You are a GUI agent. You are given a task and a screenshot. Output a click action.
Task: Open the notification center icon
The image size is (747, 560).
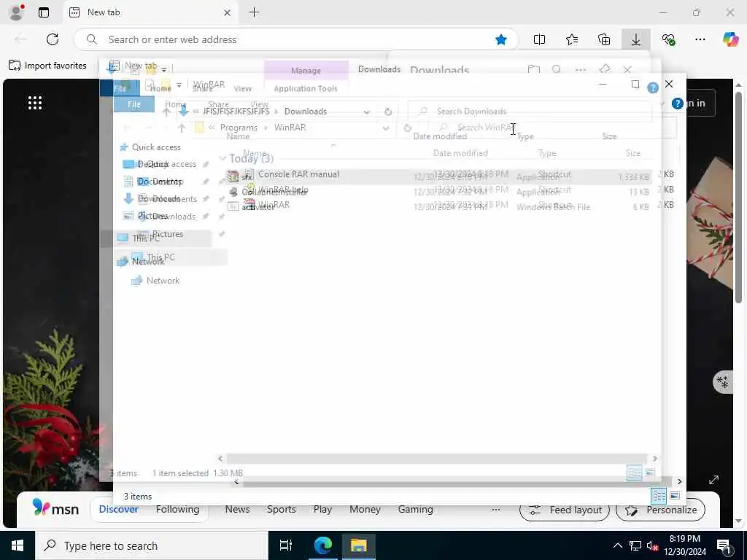(724, 547)
